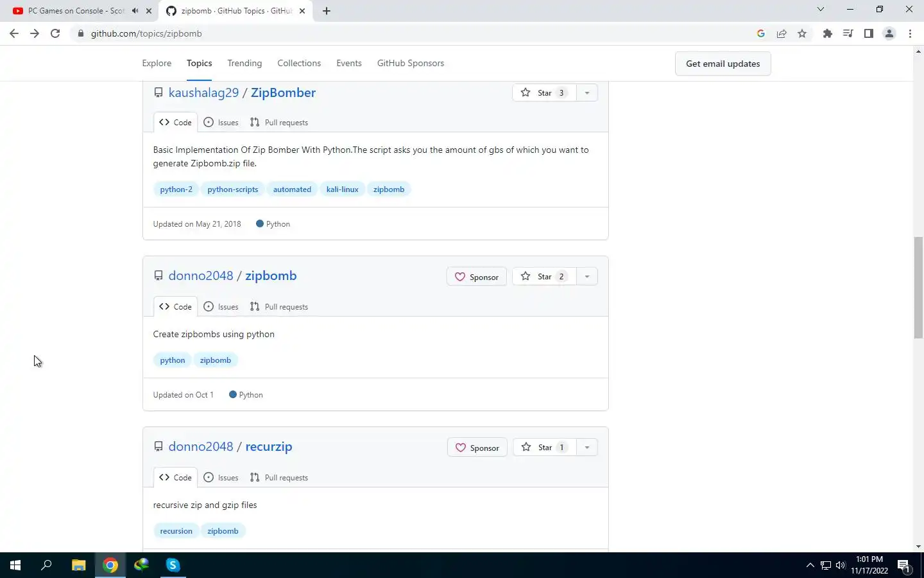Open the Events nav item
The height and width of the screenshot is (578, 924).
click(349, 63)
